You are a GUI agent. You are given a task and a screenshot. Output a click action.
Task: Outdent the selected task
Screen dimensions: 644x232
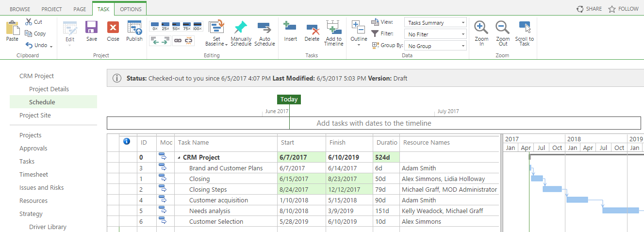click(x=155, y=41)
